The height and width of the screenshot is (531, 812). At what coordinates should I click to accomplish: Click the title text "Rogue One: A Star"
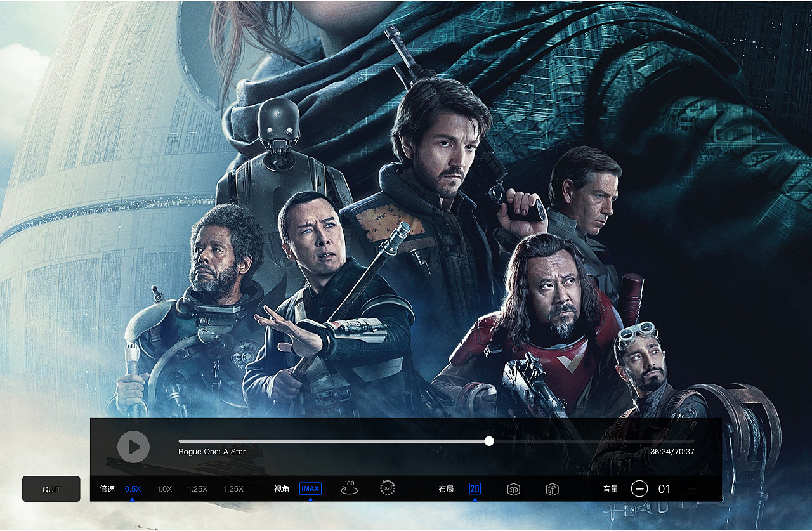212,452
